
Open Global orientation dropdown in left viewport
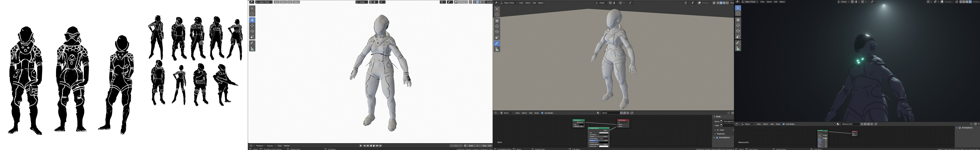[362, 2]
